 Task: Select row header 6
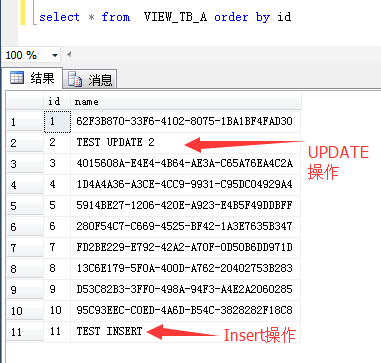(x=25, y=227)
